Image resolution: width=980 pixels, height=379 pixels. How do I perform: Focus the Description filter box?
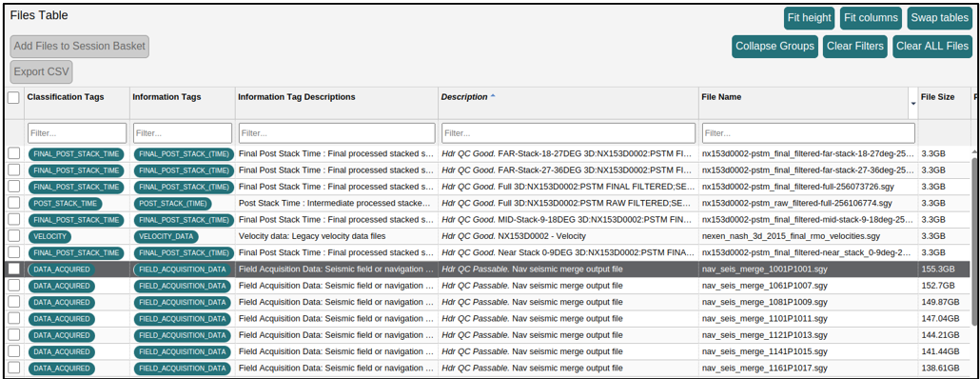(568, 132)
